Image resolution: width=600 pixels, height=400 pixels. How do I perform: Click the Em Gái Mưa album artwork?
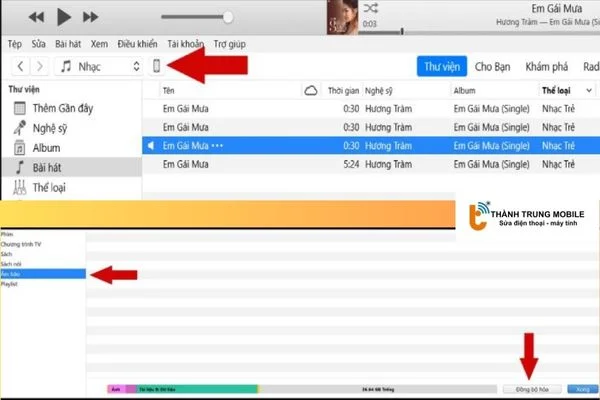(343, 14)
